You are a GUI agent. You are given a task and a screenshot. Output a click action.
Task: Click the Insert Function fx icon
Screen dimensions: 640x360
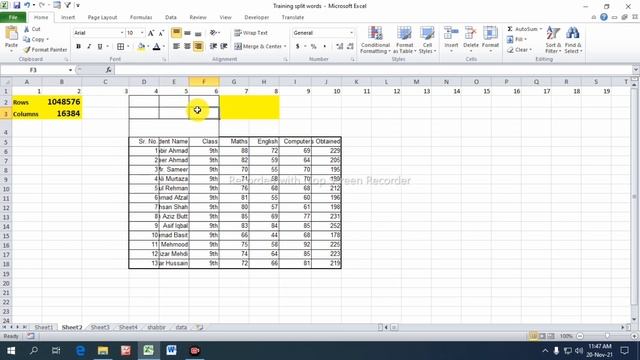point(109,70)
